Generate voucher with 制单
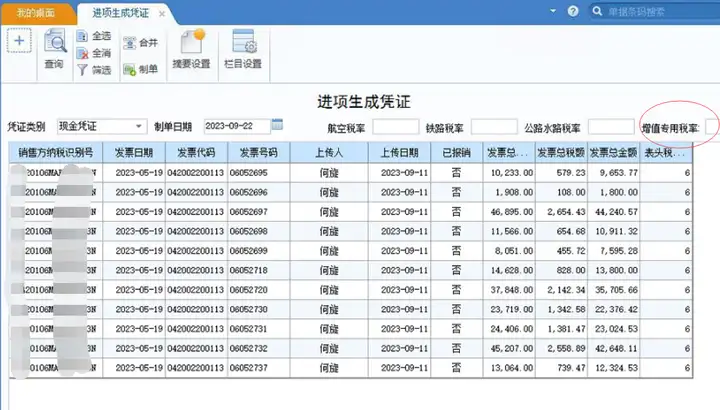 click(141, 69)
